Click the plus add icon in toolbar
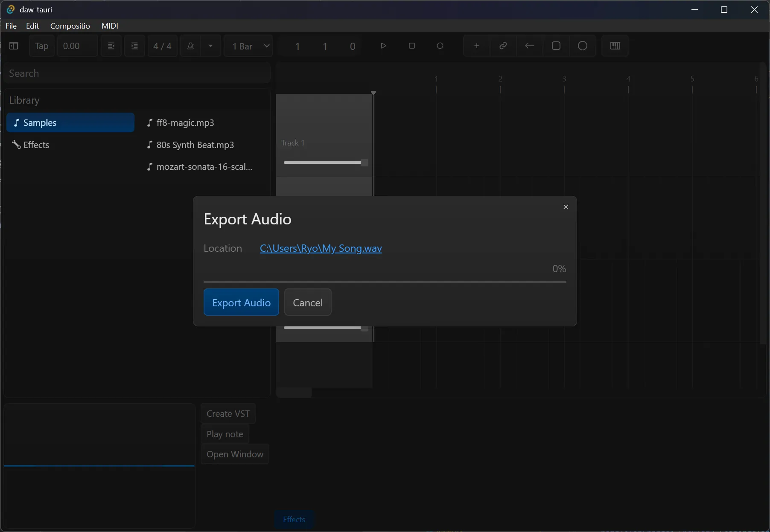 point(477,46)
